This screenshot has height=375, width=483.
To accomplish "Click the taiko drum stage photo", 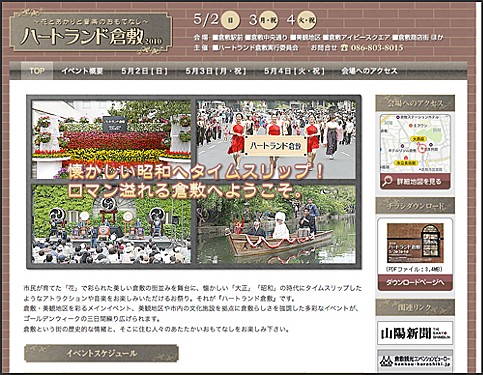I will pos(111,224).
